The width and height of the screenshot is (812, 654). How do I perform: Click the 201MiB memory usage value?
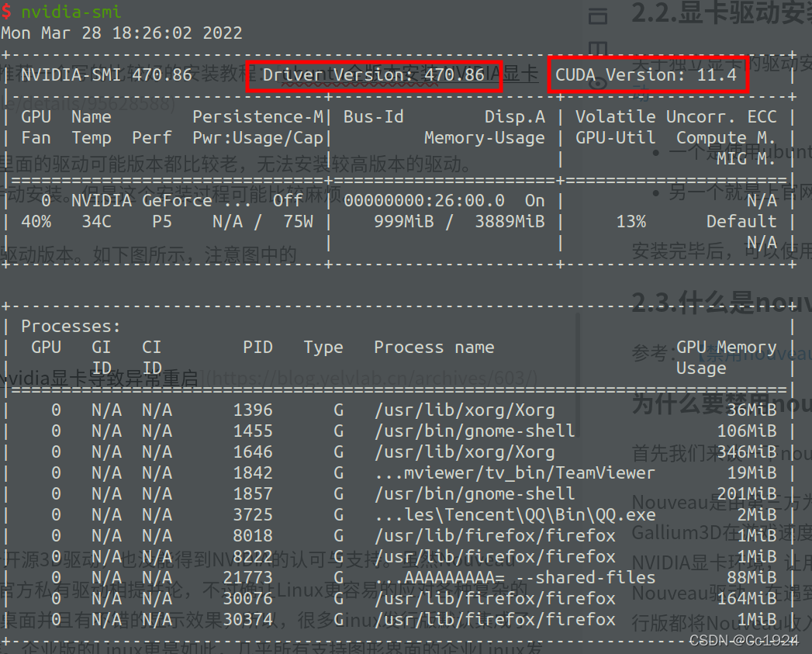(x=746, y=494)
